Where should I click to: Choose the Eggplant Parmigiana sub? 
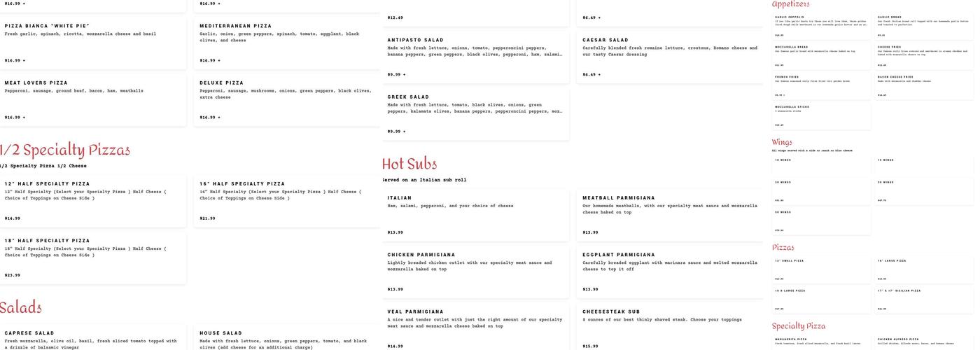click(670, 271)
